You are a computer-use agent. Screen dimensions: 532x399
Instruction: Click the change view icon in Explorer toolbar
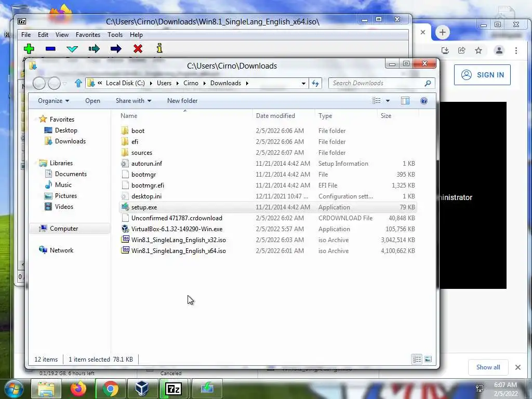click(376, 101)
